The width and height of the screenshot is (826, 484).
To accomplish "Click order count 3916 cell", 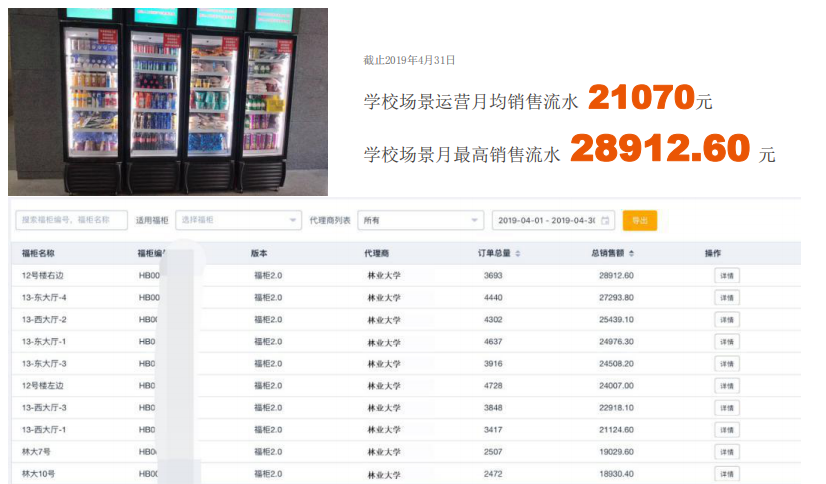I will tap(493, 363).
